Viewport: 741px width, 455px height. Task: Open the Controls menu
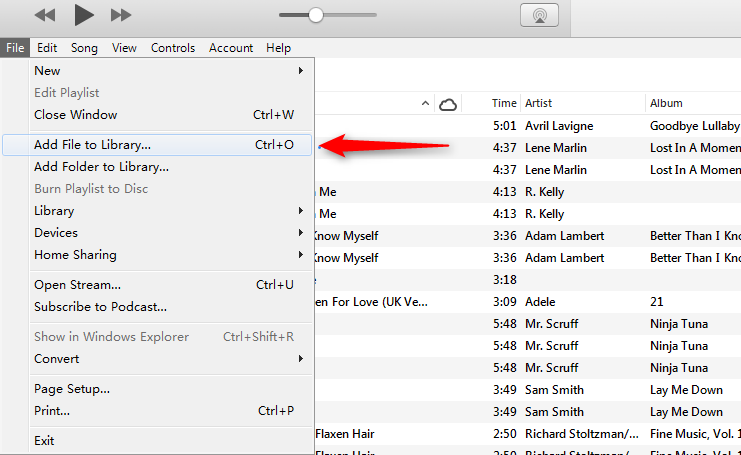pyautogui.click(x=173, y=48)
